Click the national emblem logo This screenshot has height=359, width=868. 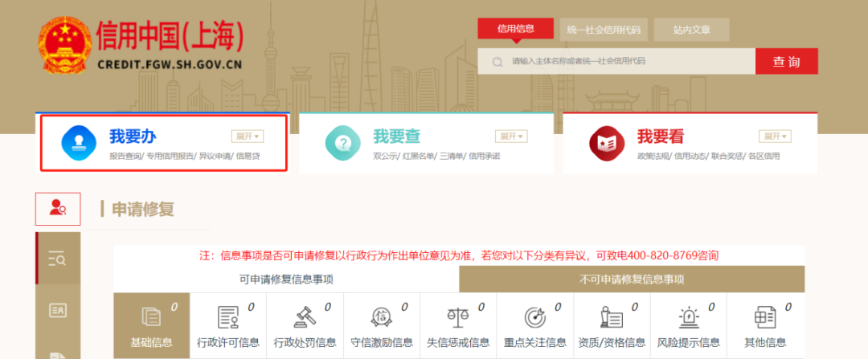tap(65, 45)
